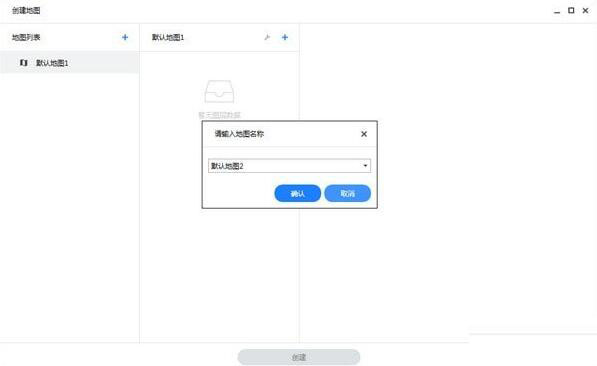
Task: Click the 创建地图 window title
Action: pyautogui.click(x=26, y=11)
